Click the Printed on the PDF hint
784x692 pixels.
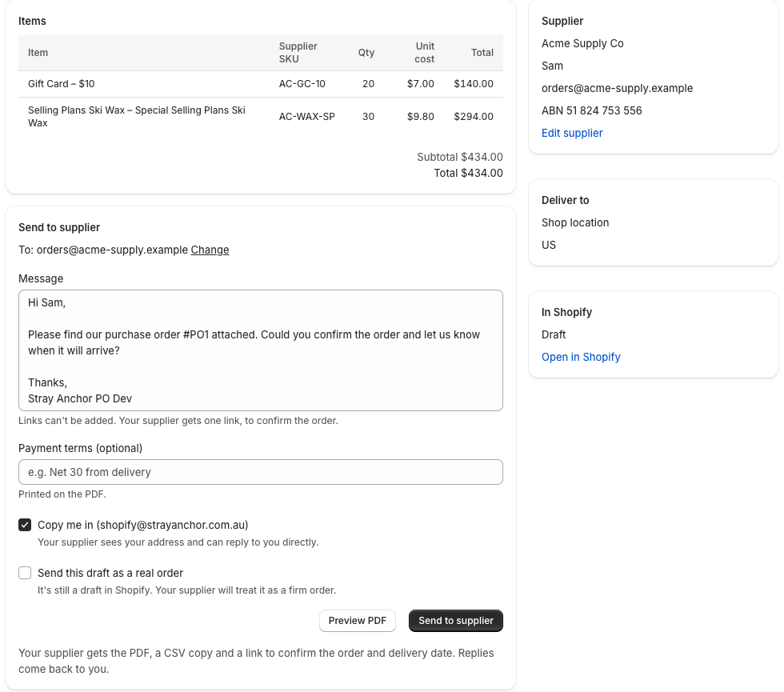pyautogui.click(x=62, y=494)
